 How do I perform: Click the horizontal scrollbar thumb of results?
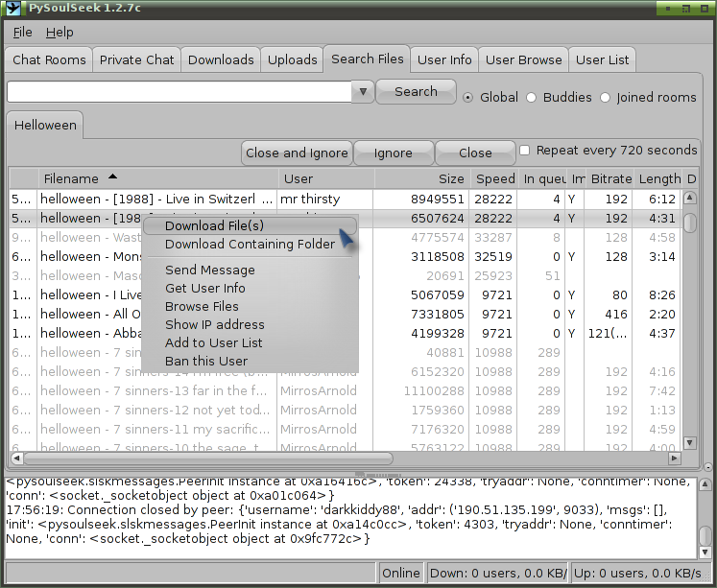tap(208, 458)
